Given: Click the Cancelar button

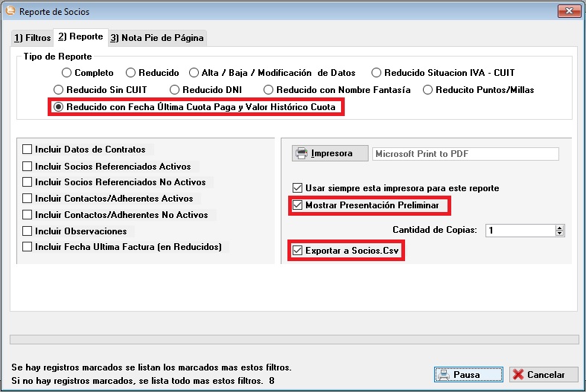Looking at the screenshot, I should [x=538, y=375].
